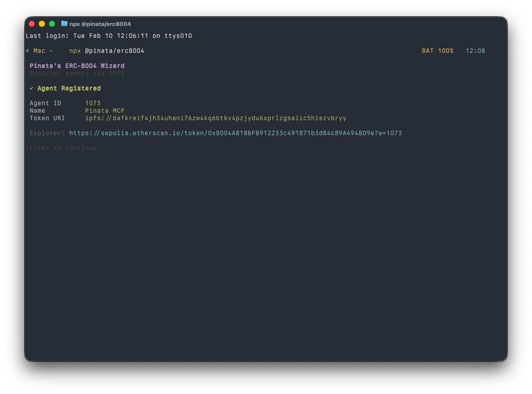Toggle the Enter to continue prompt
Viewport: 532px width, 394px height.
click(63, 148)
